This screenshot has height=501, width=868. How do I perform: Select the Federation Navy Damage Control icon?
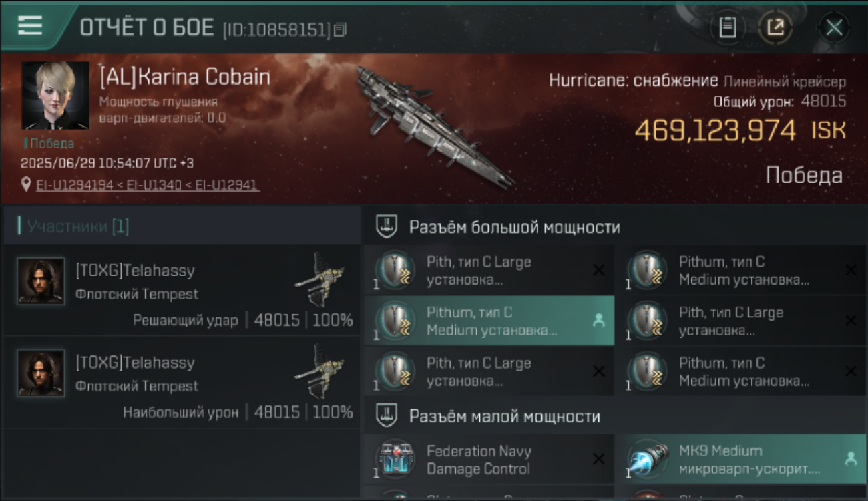[x=395, y=459]
